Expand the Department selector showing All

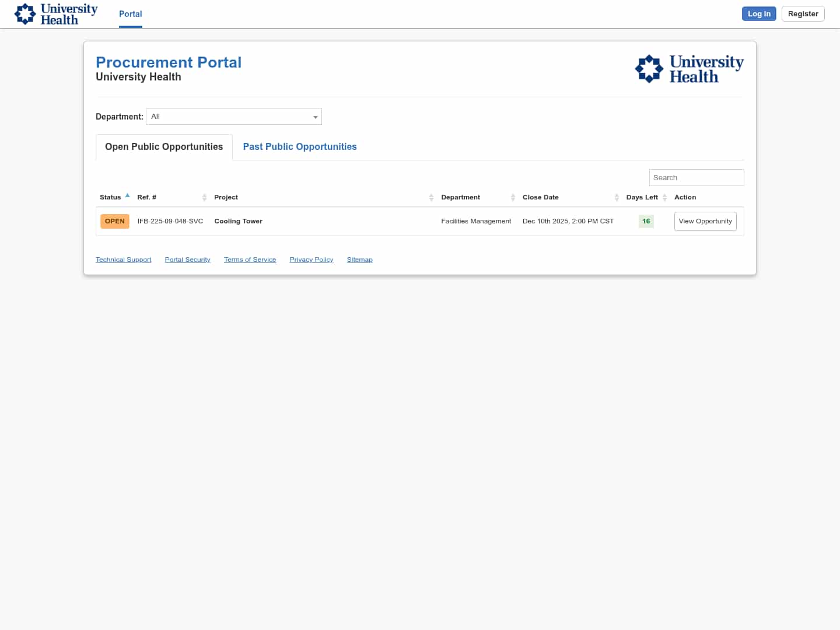click(x=233, y=116)
